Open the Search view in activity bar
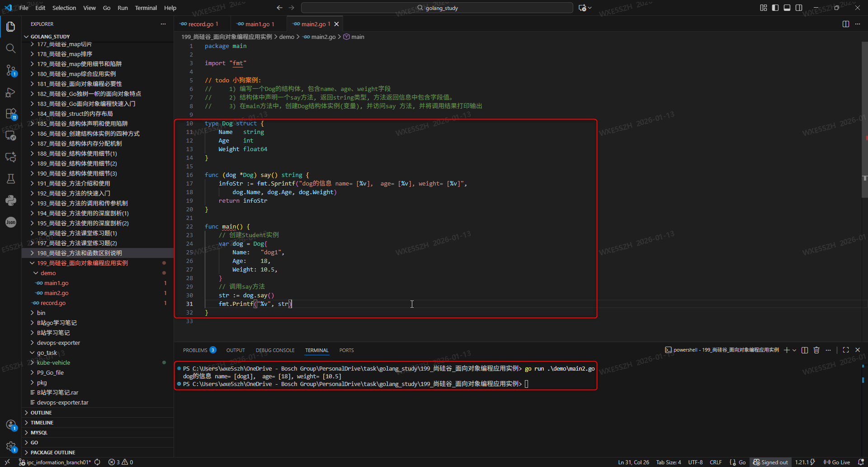Viewport: 868px width, 467px height. click(x=11, y=48)
